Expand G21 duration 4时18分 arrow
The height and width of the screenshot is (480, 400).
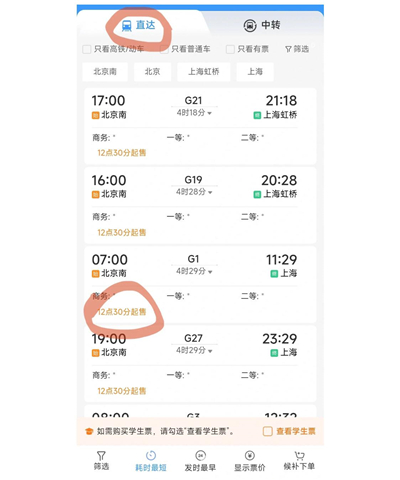pos(210,114)
